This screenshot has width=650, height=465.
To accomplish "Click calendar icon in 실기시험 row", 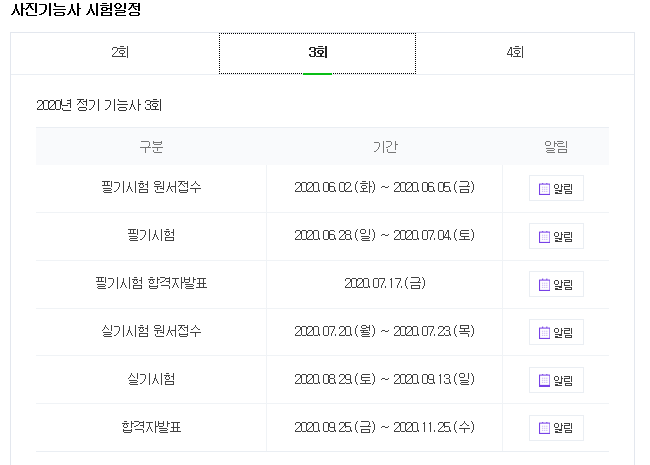I will (x=544, y=380).
